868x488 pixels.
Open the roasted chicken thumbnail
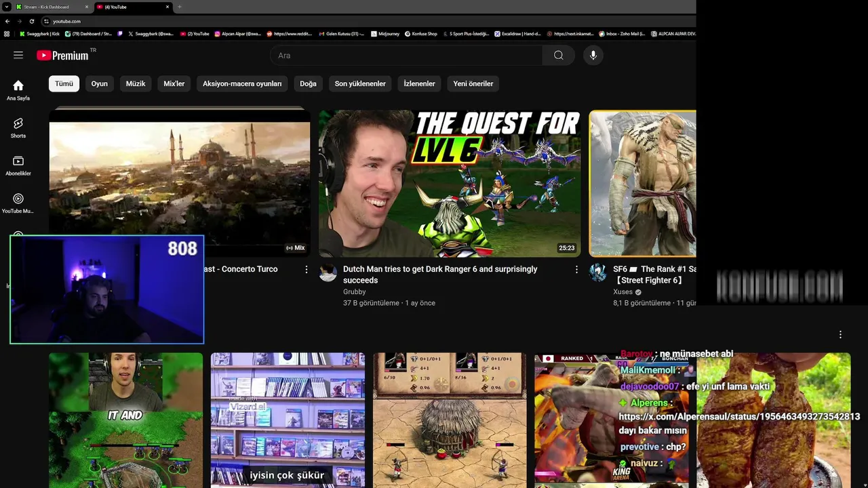click(x=773, y=420)
